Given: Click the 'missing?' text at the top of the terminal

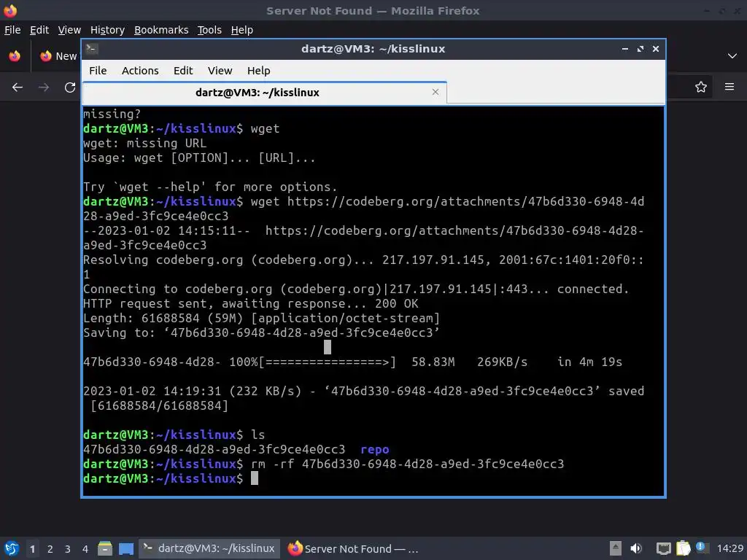Looking at the screenshot, I should [112, 114].
